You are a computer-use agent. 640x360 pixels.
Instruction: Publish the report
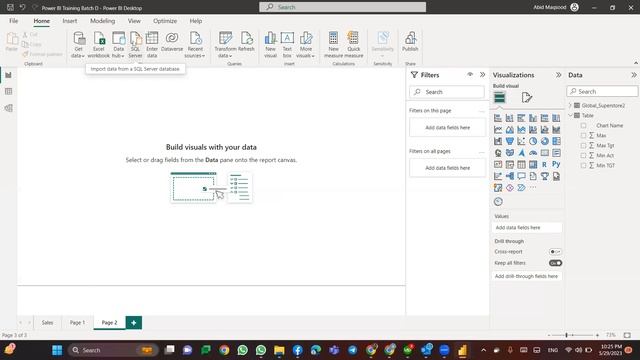410,42
